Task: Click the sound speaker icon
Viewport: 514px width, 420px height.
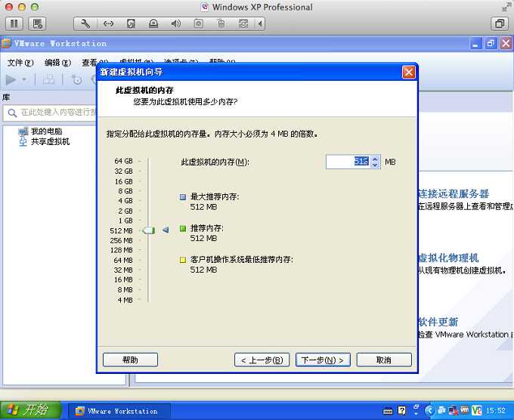Action: (176, 23)
